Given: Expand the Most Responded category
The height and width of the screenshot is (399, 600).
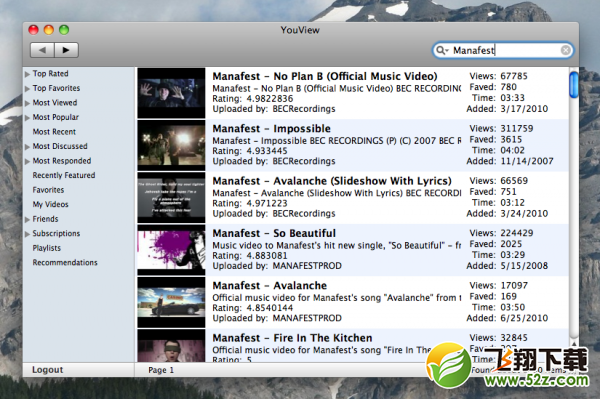Looking at the screenshot, I should coord(27,161).
